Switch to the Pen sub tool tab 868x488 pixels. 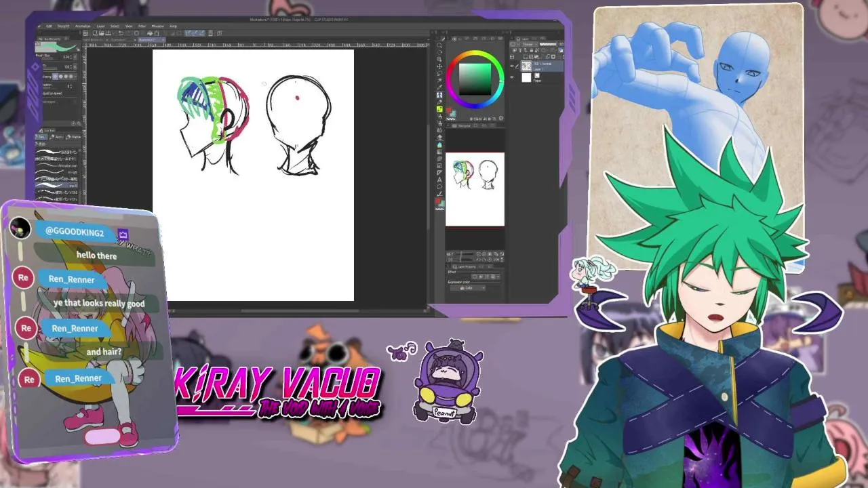pyautogui.click(x=41, y=136)
